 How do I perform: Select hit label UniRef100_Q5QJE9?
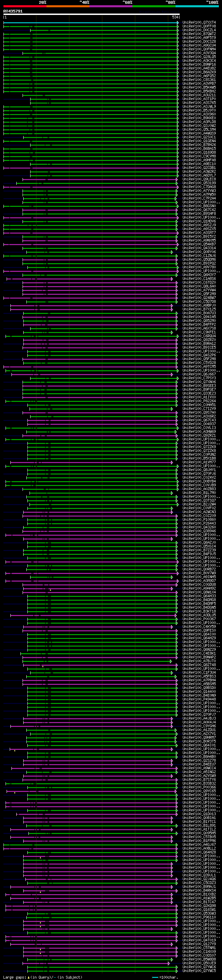(199, 963)
